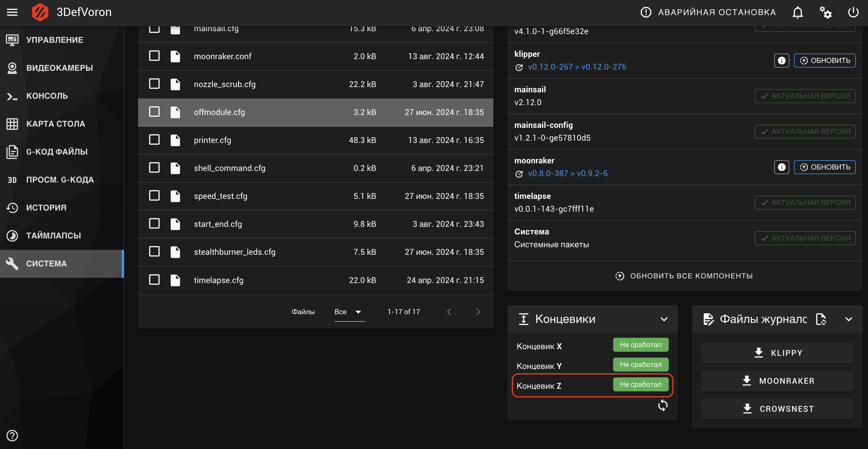The height and width of the screenshot is (449, 868).
Task: Open the shell_command.cfg file name
Action: 230,168
